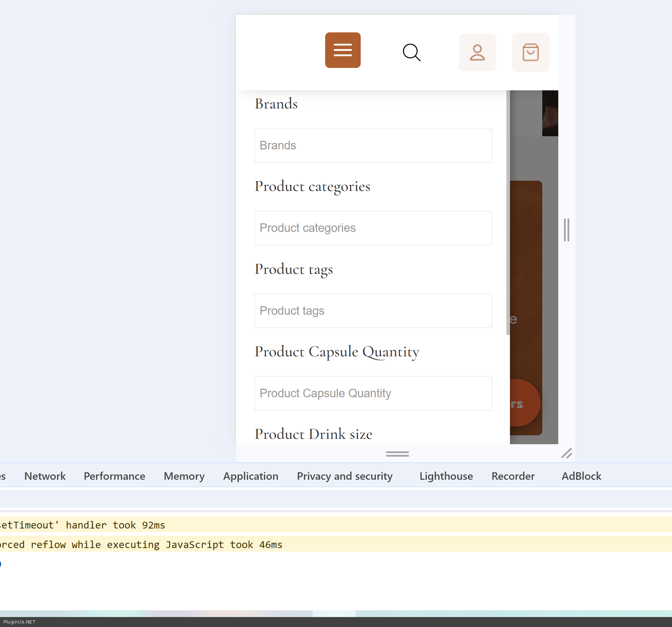Expand the Product Capsule Quantity dropdown
This screenshot has width=672, height=627.
[373, 393]
